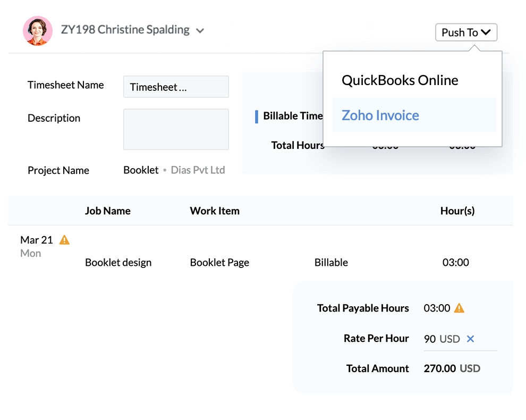The width and height of the screenshot is (526, 420).
Task: Click the 03:00 hours in Booklet design row
Action: coord(455,263)
